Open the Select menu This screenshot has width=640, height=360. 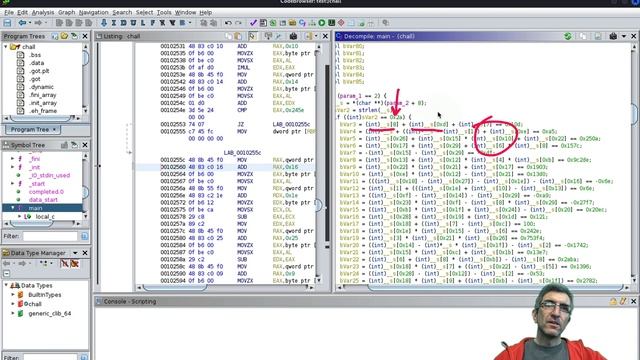point(144,13)
